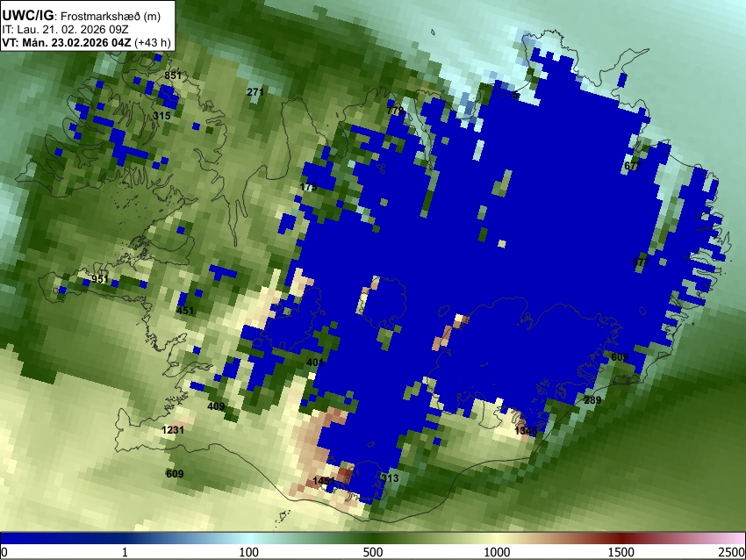Click the "IT: Lau. 21. 02. 2026 09Z" line
This screenshot has width=746, height=560.
coord(65,30)
